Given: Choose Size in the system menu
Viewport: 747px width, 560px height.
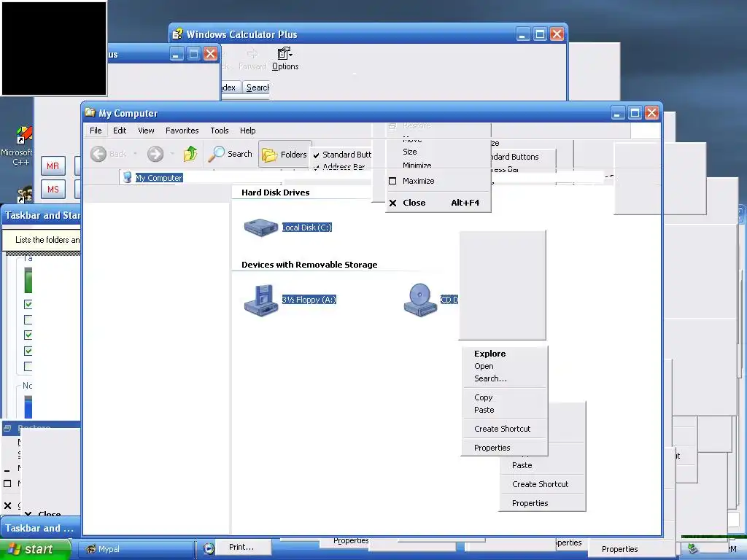Looking at the screenshot, I should click(x=438, y=152).
